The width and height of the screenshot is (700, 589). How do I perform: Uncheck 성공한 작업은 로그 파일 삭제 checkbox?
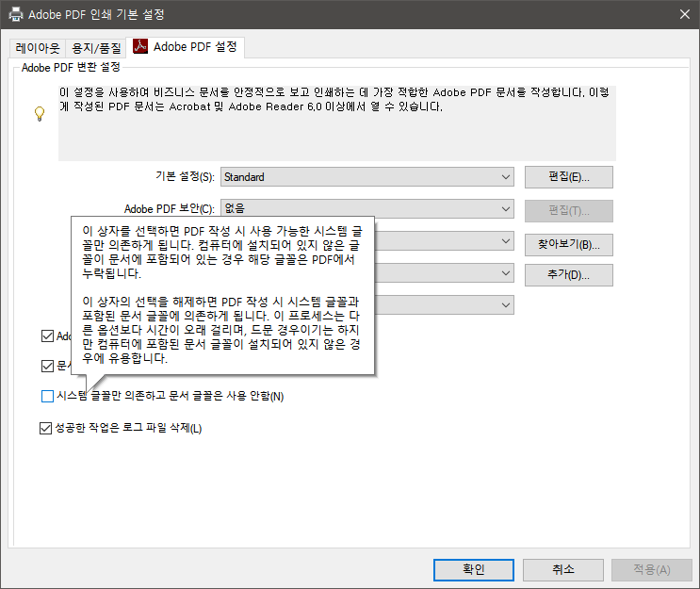(45, 428)
